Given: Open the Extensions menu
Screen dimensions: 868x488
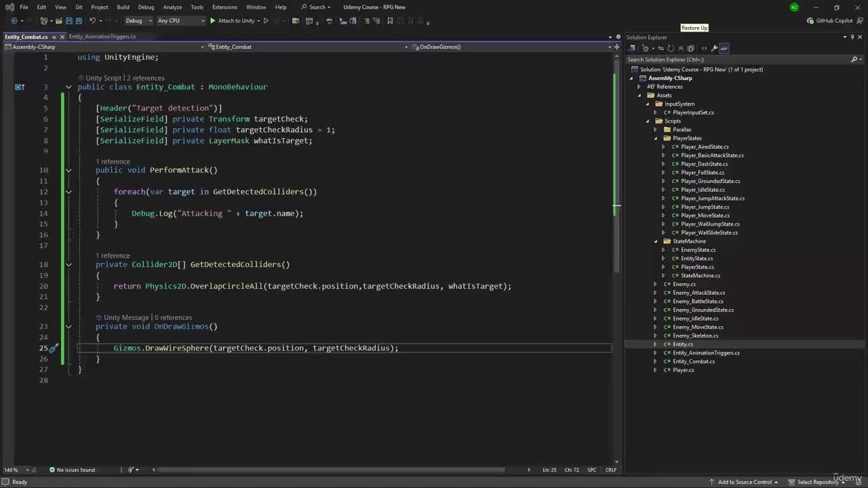Looking at the screenshot, I should click(x=224, y=7).
